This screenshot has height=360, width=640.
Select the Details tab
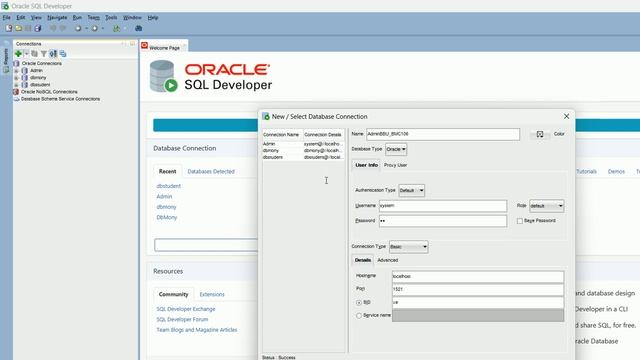[362, 260]
